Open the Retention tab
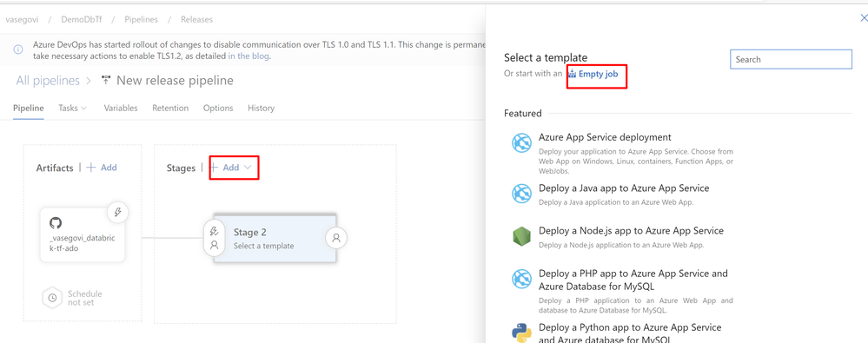 pyautogui.click(x=170, y=108)
